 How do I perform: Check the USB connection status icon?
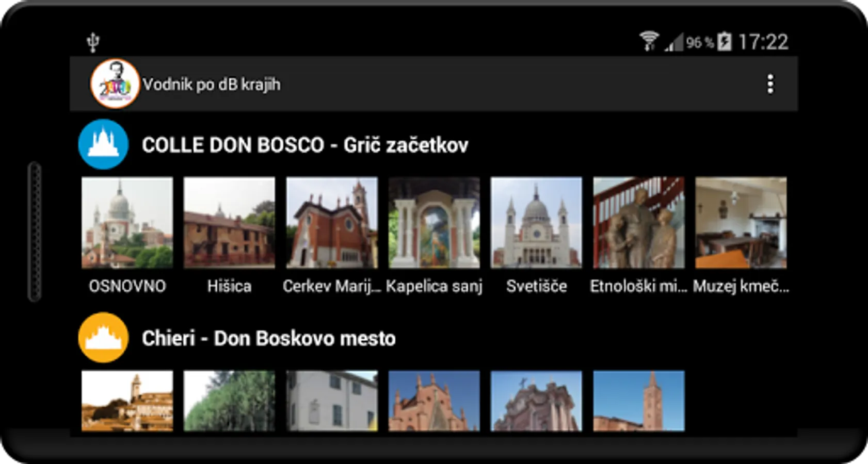pos(93,42)
